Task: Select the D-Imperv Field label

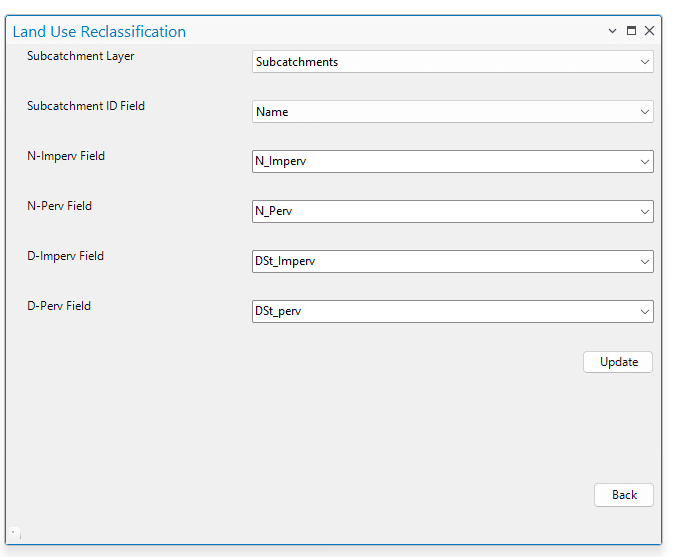Action: (66, 256)
